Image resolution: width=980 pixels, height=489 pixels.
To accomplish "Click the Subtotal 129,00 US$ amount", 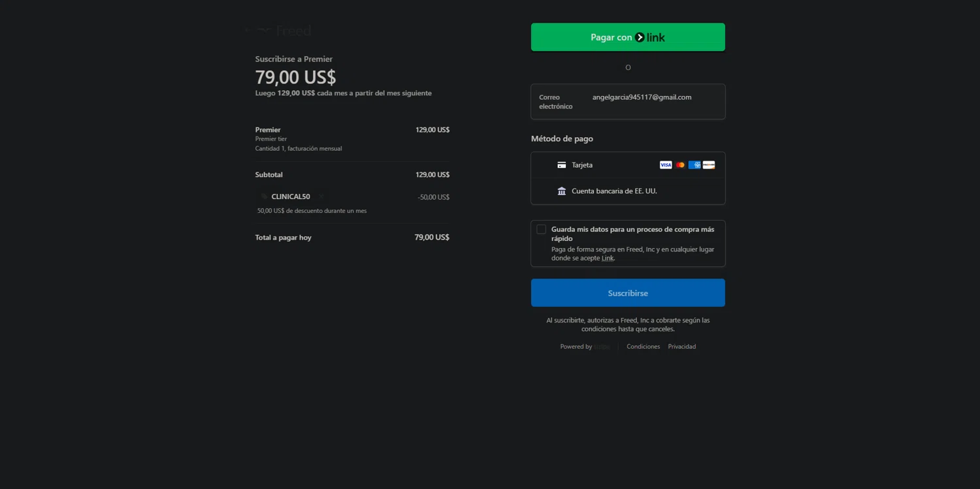I will click(433, 175).
